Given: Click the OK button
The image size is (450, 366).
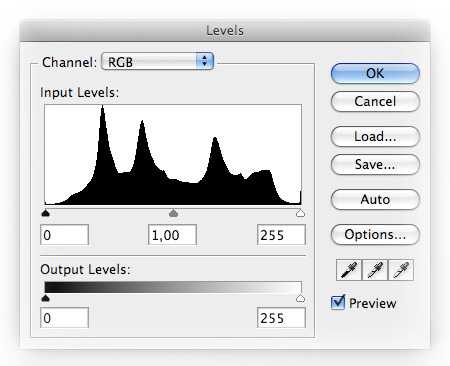Looking at the screenshot, I should tap(375, 73).
